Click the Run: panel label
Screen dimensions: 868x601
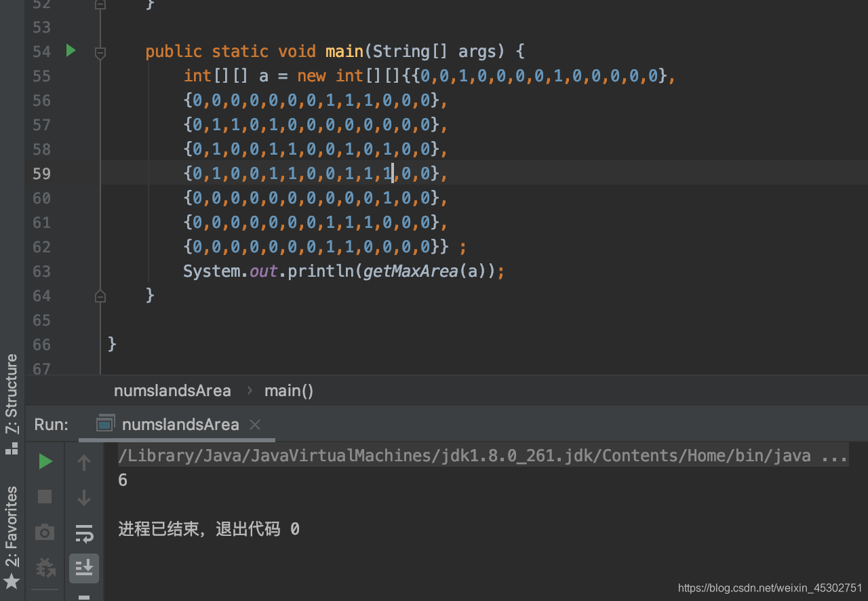tap(52, 425)
